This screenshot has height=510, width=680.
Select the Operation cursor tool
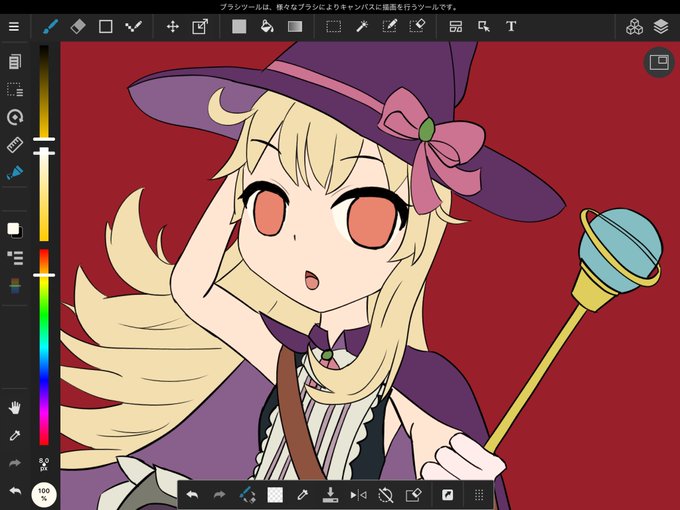(484, 26)
